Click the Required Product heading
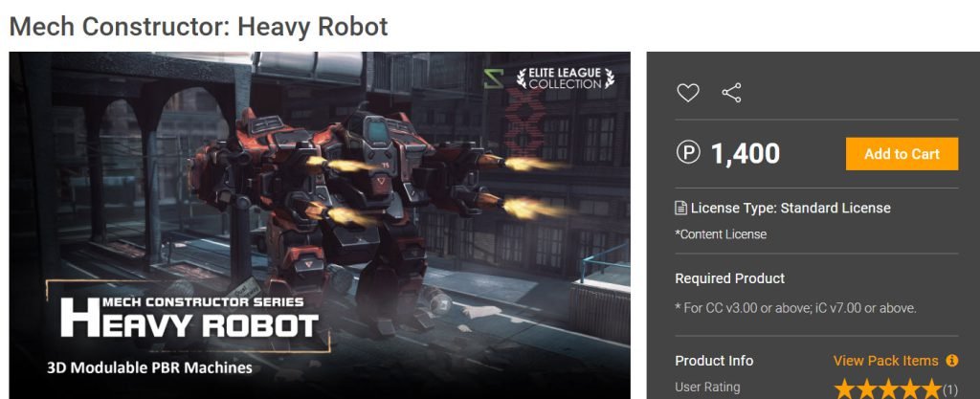Viewport: 980px width, 399px height. point(730,278)
